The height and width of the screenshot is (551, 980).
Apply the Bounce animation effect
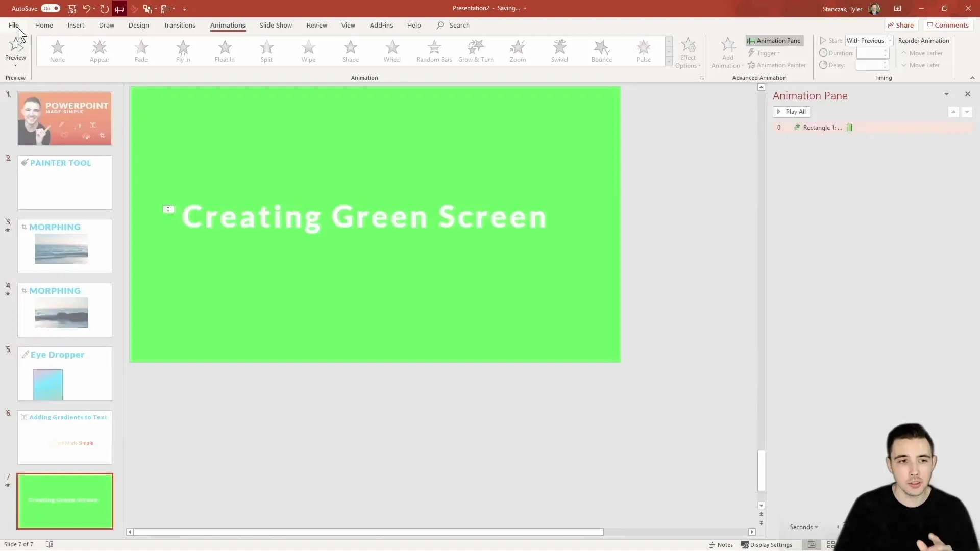[601, 51]
